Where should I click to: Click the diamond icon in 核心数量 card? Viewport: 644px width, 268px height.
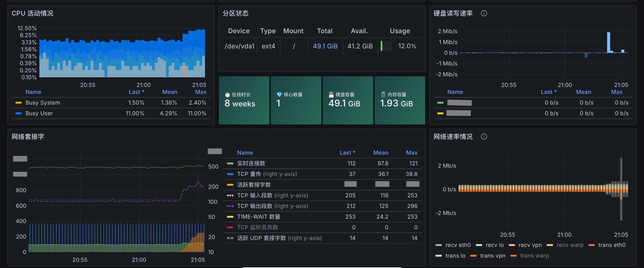[x=279, y=95]
